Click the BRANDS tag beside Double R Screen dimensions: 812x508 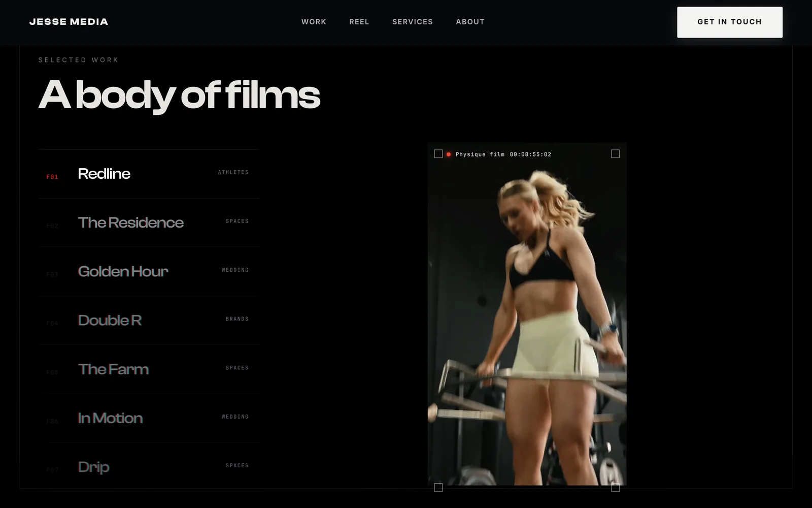click(237, 319)
